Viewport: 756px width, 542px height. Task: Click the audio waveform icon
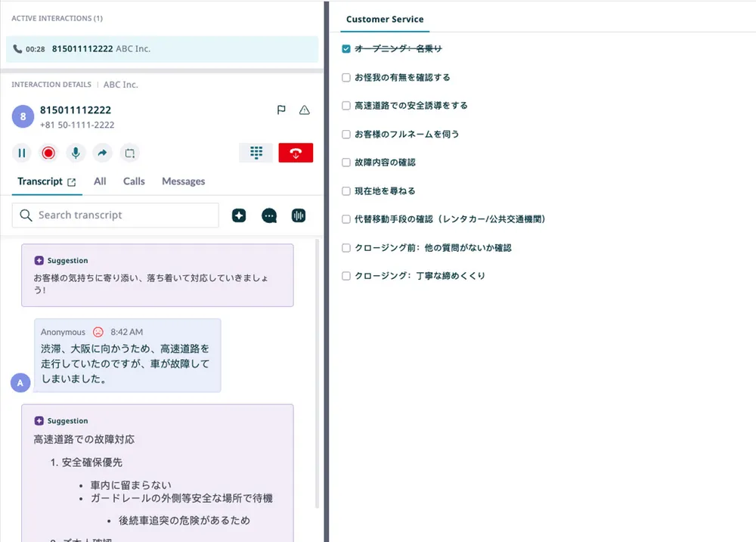299,215
